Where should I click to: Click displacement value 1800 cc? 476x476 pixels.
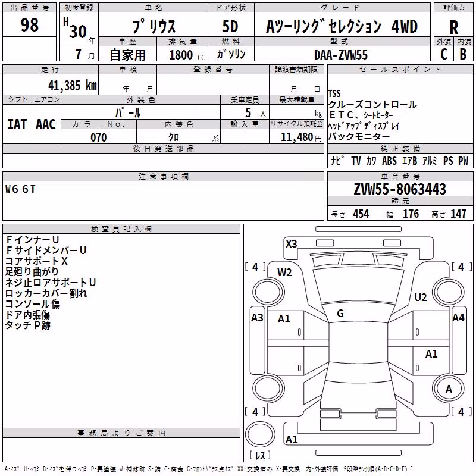pyautogui.click(x=187, y=55)
